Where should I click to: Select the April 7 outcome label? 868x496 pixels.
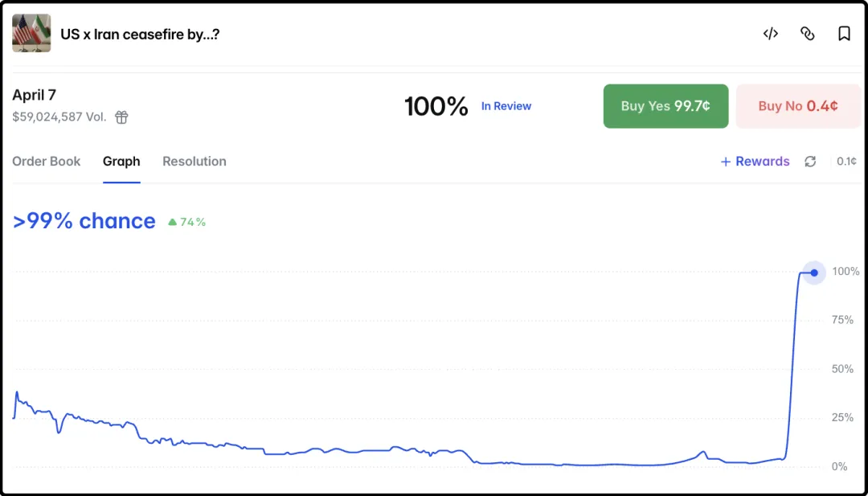pos(35,95)
